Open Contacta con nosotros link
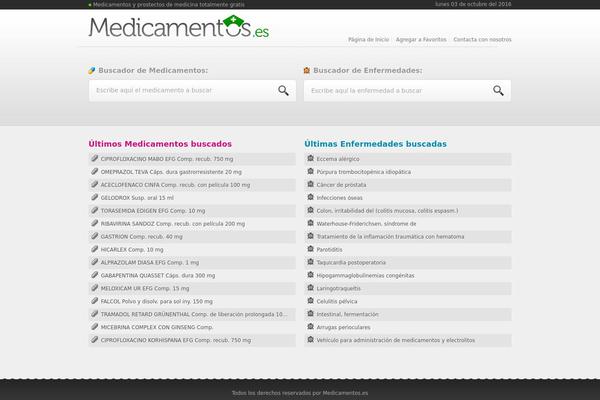The width and height of the screenshot is (600, 400). (x=482, y=39)
